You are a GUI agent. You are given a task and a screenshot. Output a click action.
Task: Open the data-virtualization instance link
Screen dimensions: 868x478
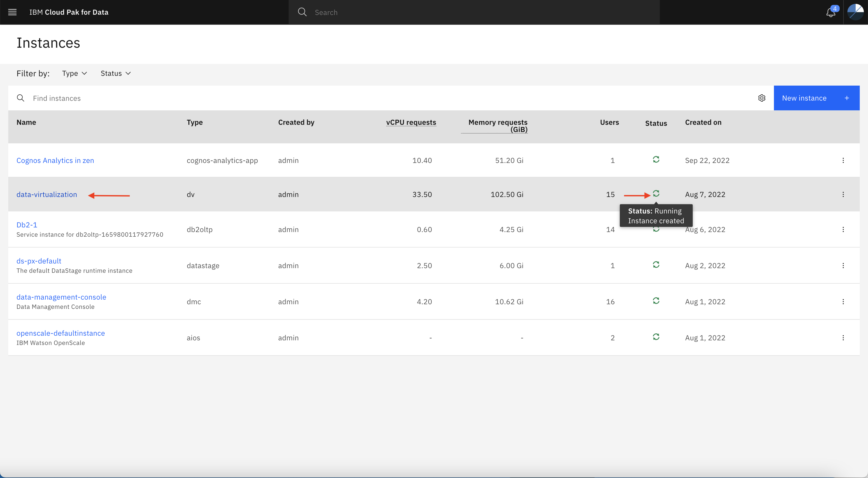tap(47, 194)
